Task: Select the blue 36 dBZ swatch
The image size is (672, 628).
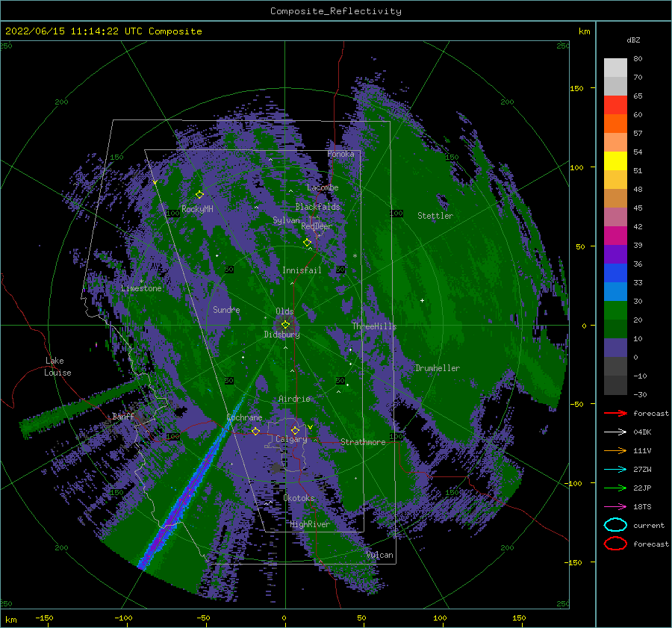Action: click(x=615, y=273)
